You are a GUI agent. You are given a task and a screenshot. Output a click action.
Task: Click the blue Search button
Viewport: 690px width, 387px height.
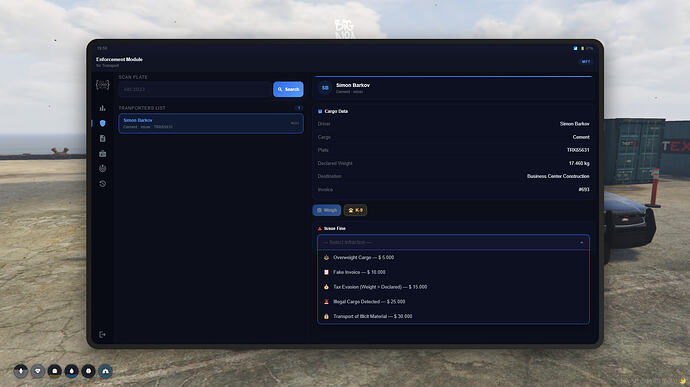pyautogui.click(x=288, y=89)
